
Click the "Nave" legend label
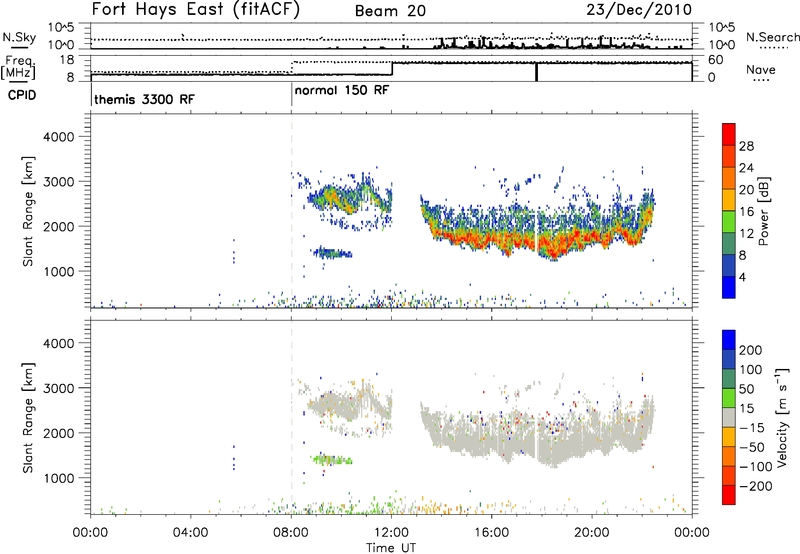click(x=760, y=70)
